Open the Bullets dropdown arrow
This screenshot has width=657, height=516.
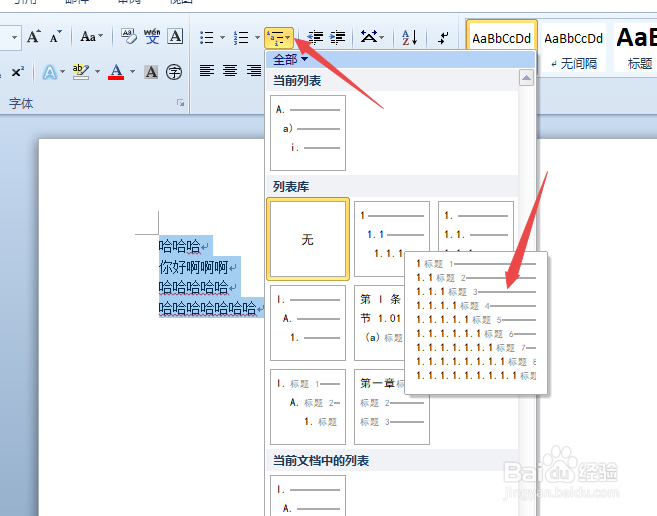[x=222, y=38]
